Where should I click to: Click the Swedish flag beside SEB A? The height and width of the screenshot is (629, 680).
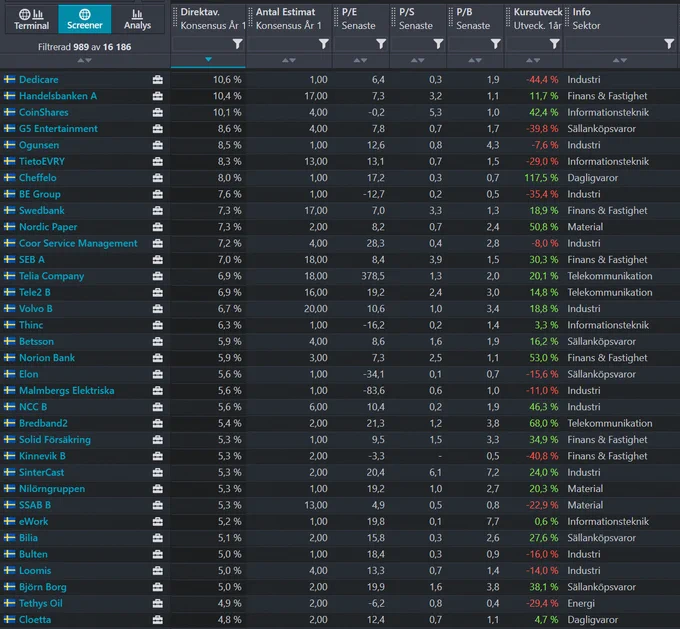click(10, 259)
